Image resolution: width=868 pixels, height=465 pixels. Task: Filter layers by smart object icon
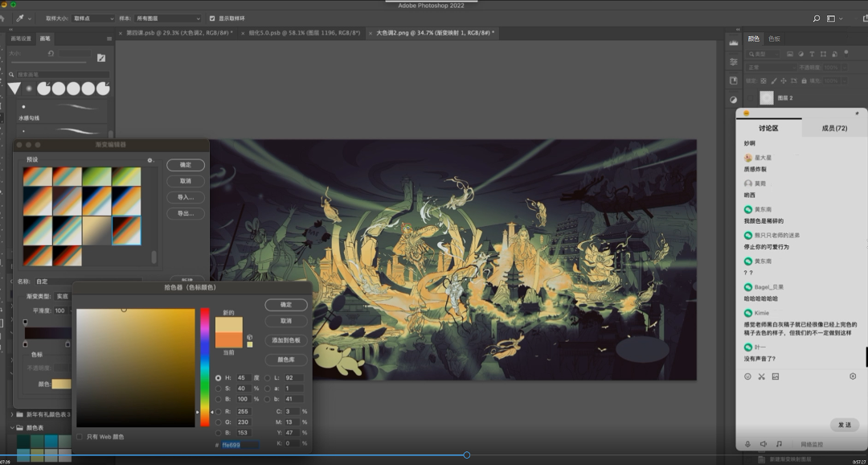click(834, 54)
